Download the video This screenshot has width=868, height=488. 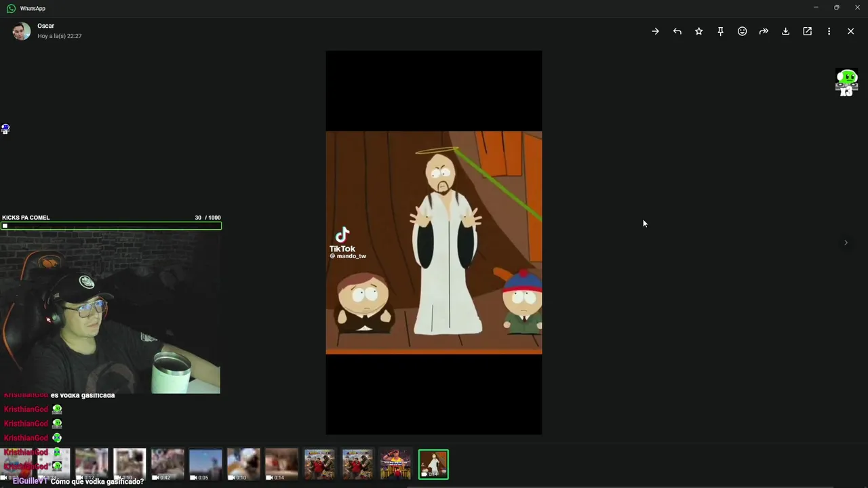click(785, 31)
